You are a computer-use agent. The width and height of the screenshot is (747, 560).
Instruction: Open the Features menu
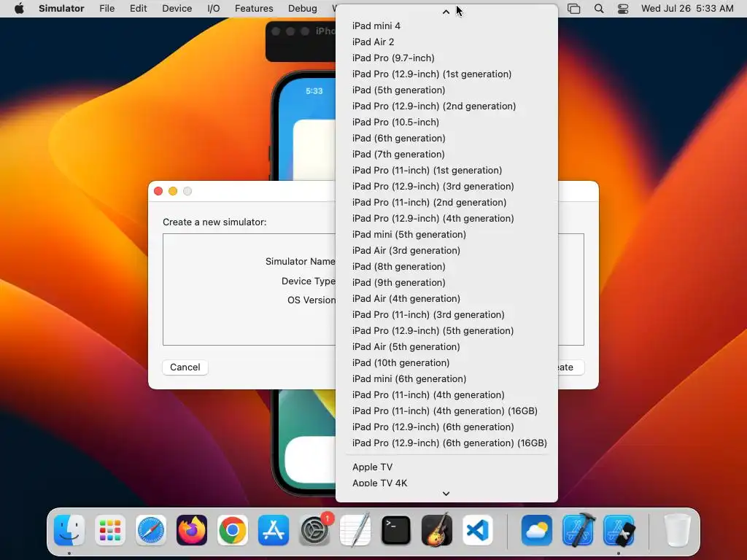pos(254,9)
